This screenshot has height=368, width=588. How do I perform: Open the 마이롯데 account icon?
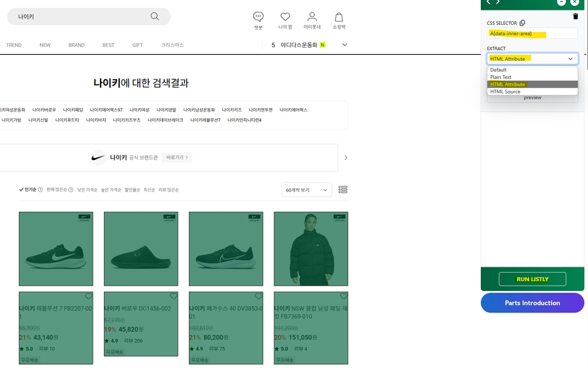[312, 17]
